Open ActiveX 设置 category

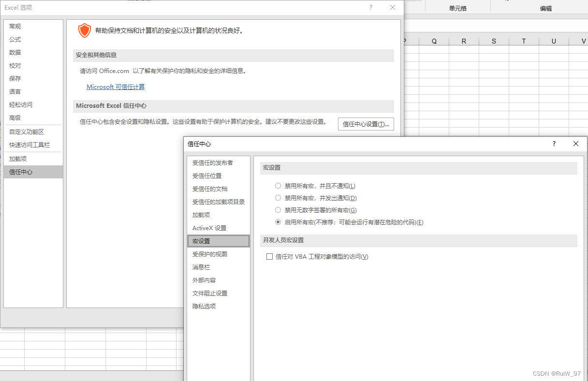(209, 228)
